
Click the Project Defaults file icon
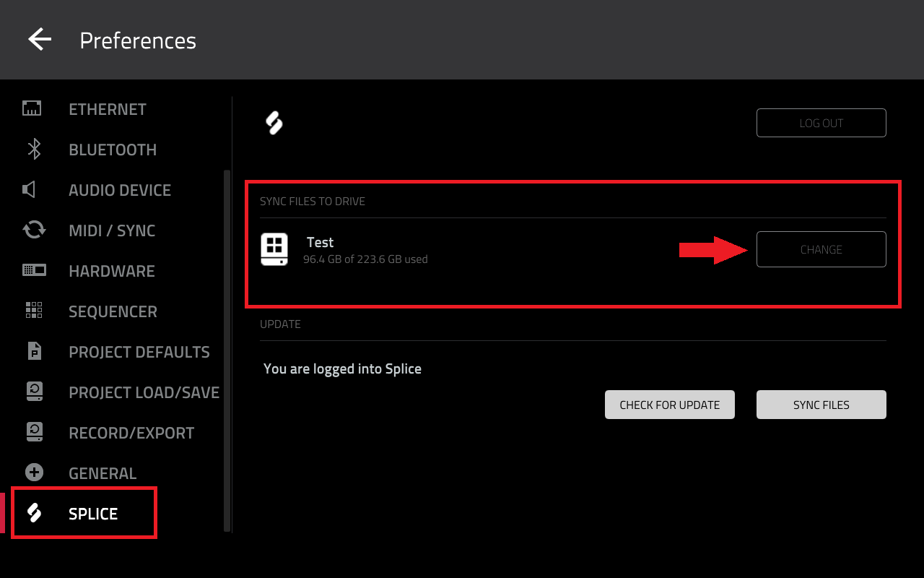(34, 351)
